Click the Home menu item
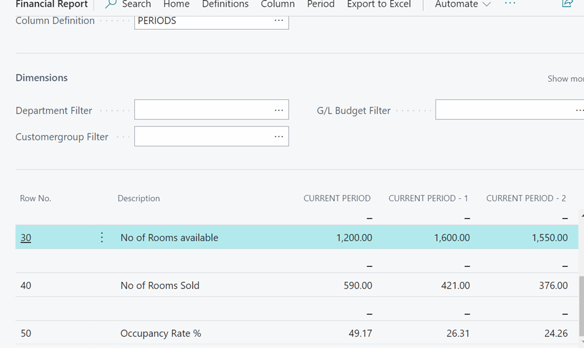Screen dimensions: 584x363 pos(176,4)
